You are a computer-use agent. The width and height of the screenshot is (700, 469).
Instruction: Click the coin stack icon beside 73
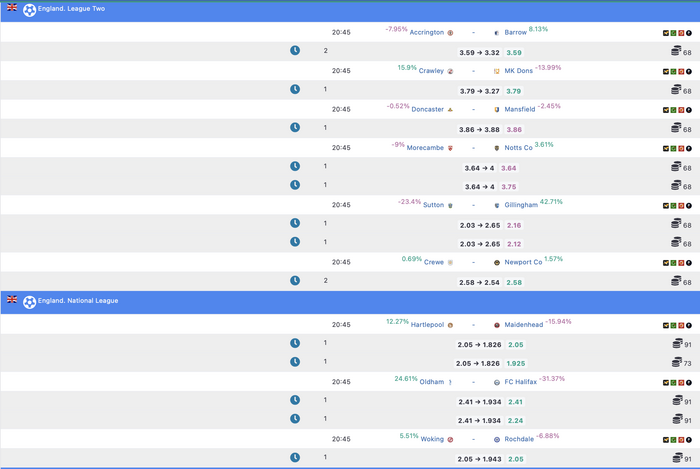677,362
